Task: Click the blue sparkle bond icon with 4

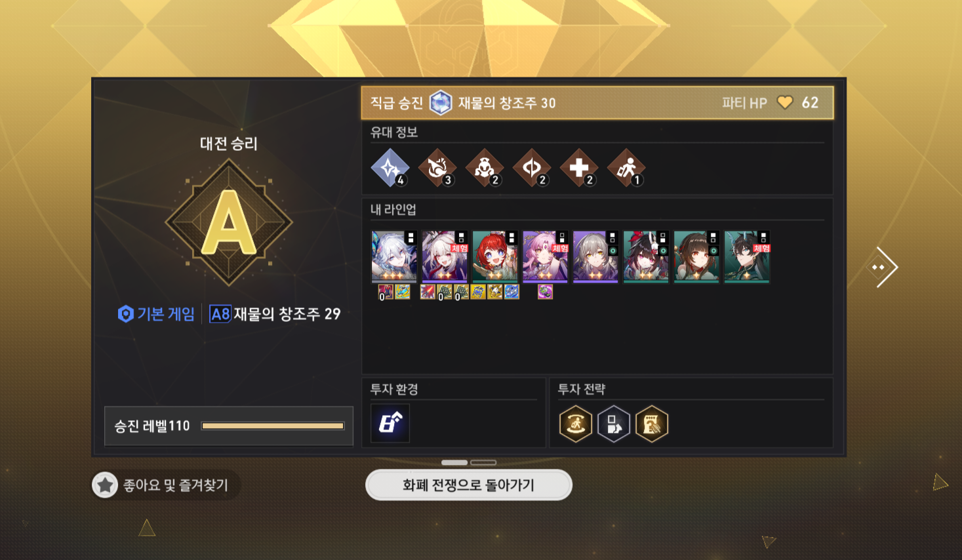Action: [x=390, y=168]
